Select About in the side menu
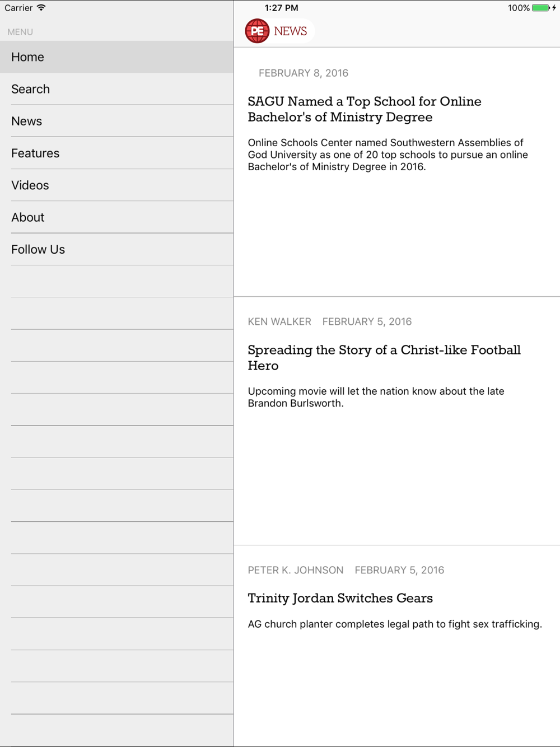Screen dimensions: 560x747 [x=27, y=217]
